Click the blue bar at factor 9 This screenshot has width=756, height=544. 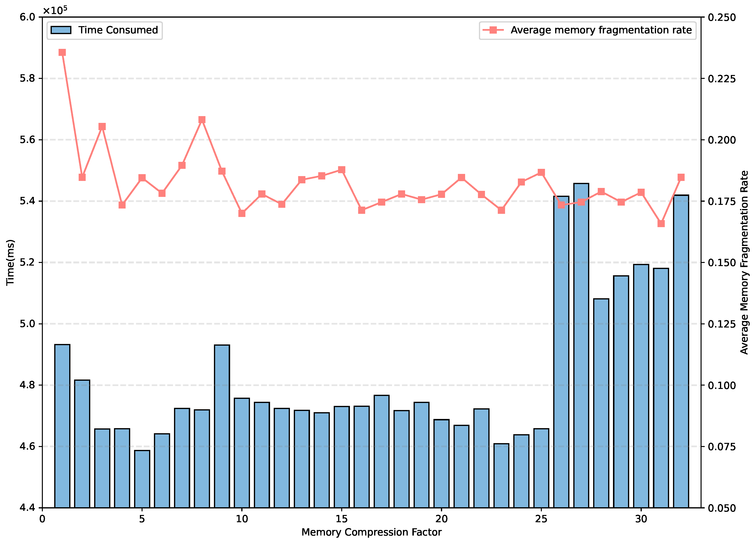click(x=222, y=426)
